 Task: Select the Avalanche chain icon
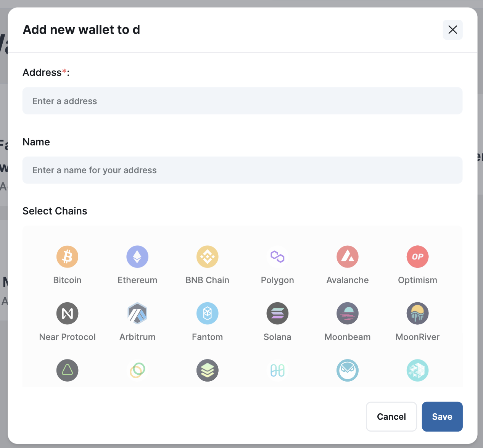[348, 256]
